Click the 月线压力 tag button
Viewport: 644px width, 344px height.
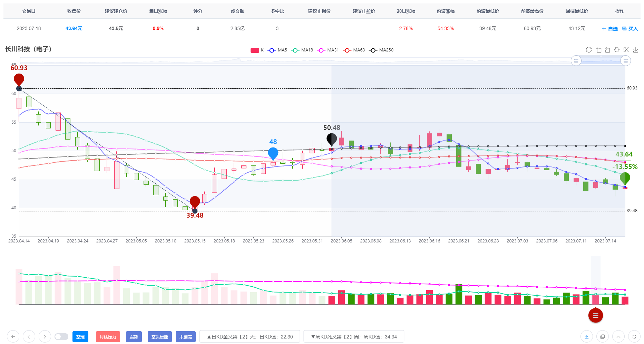point(108,337)
